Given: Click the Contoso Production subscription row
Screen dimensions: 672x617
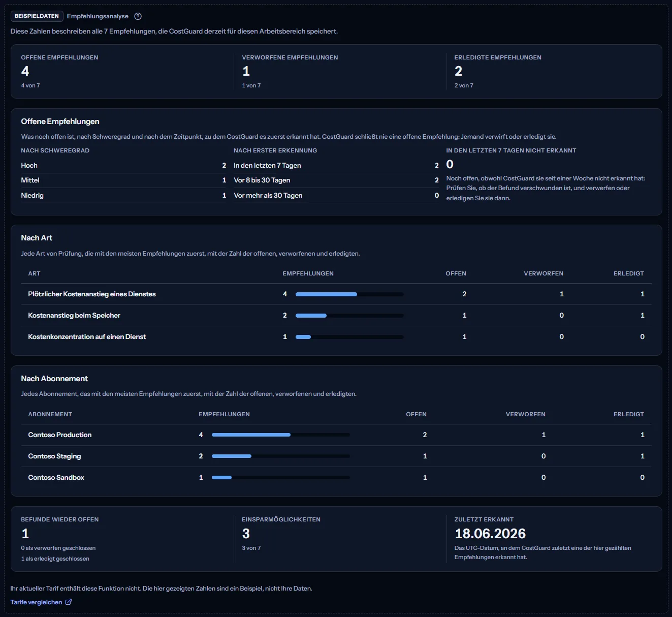Looking at the screenshot, I should pos(336,435).
